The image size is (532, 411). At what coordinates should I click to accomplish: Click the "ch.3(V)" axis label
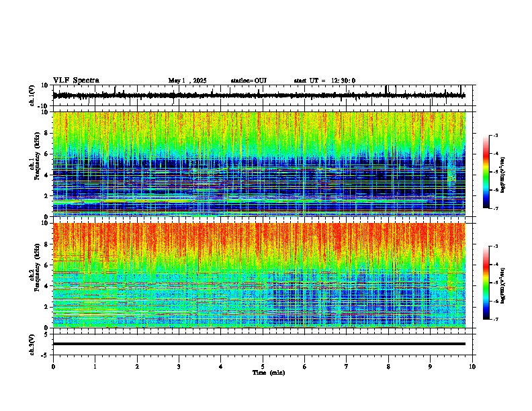coord(32,345)
